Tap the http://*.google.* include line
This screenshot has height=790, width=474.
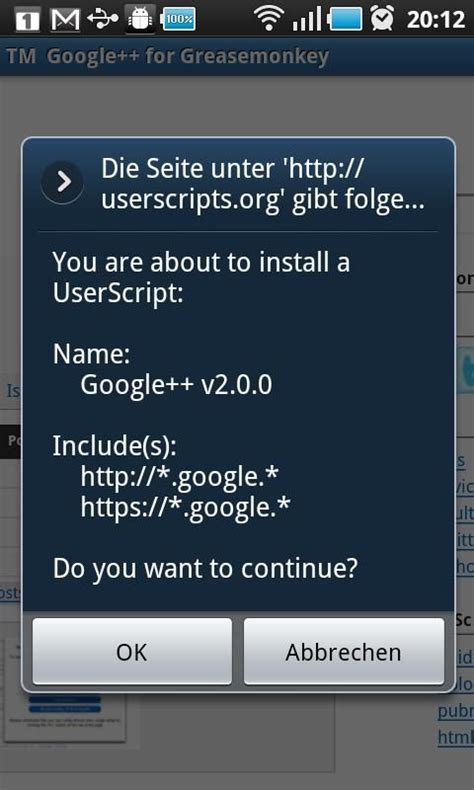point(180,477)
